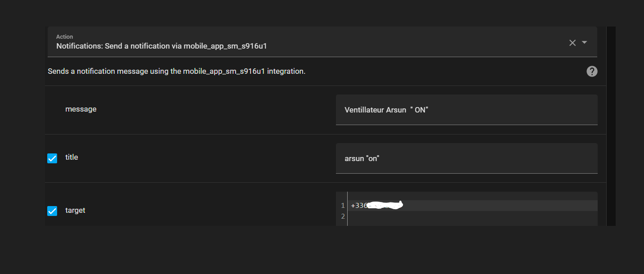Click the vertical scrollbar on right edge
Screen dimensions: 644x274
(x=611, y=126)
